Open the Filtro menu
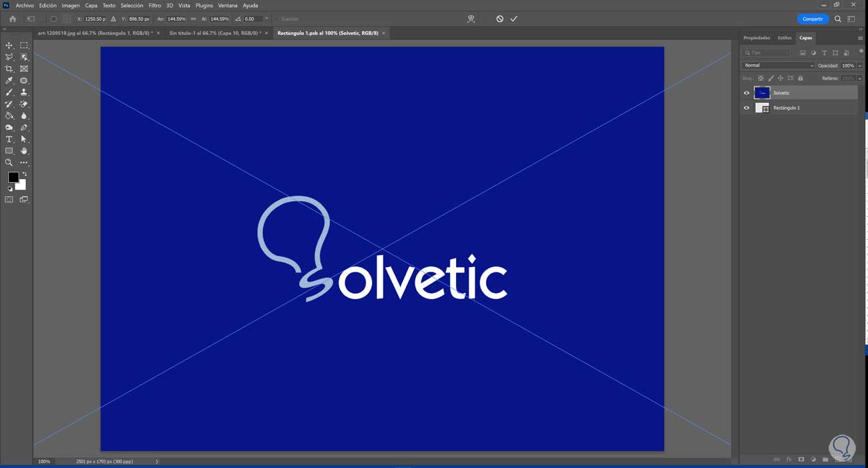868x468 pixels. coord(155,5)
